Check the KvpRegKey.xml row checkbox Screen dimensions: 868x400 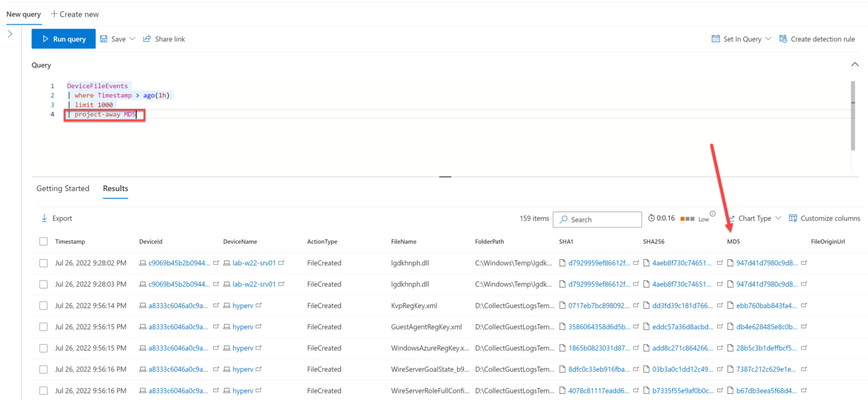click(44, 306)
